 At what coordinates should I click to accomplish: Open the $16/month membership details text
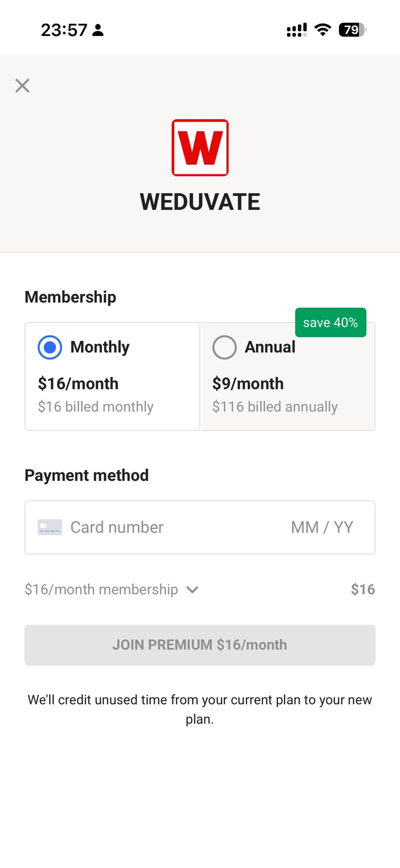tap(101, 589)
